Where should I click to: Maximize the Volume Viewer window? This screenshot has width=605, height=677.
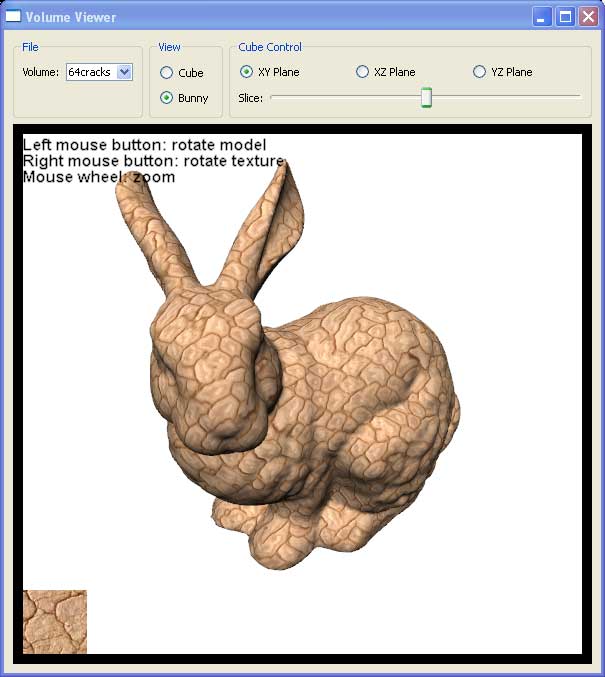click(x=565, y=17)
